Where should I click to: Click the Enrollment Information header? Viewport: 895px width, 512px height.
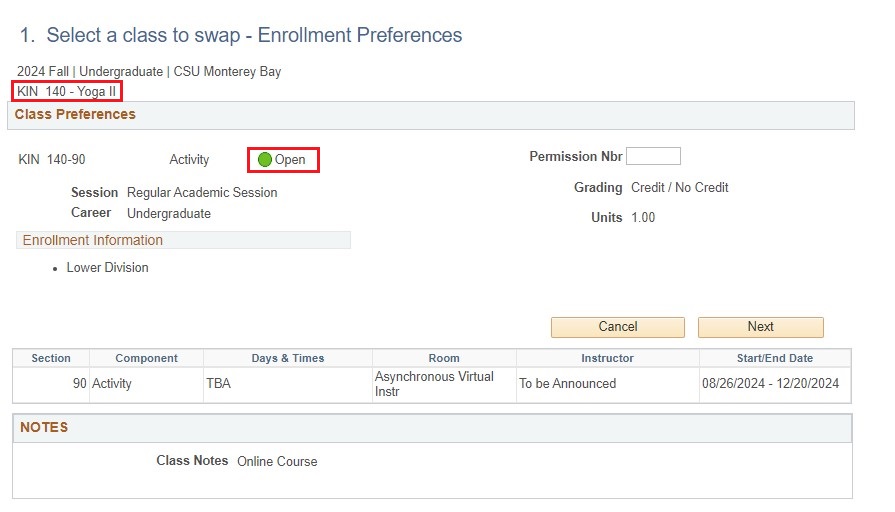tap(93, 241)
